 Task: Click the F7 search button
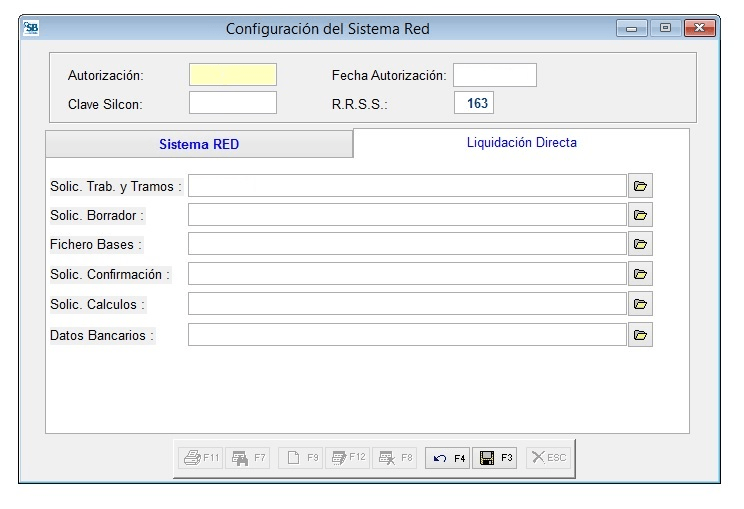(248, 458)
